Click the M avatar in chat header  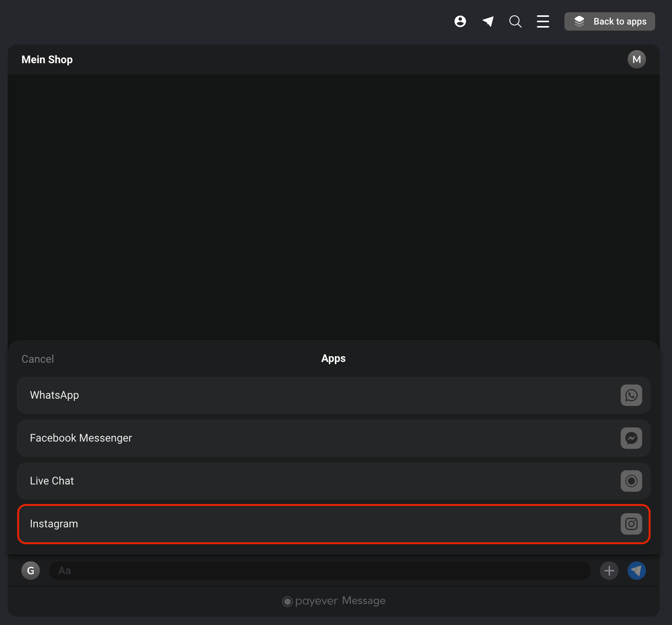(637, 59)
